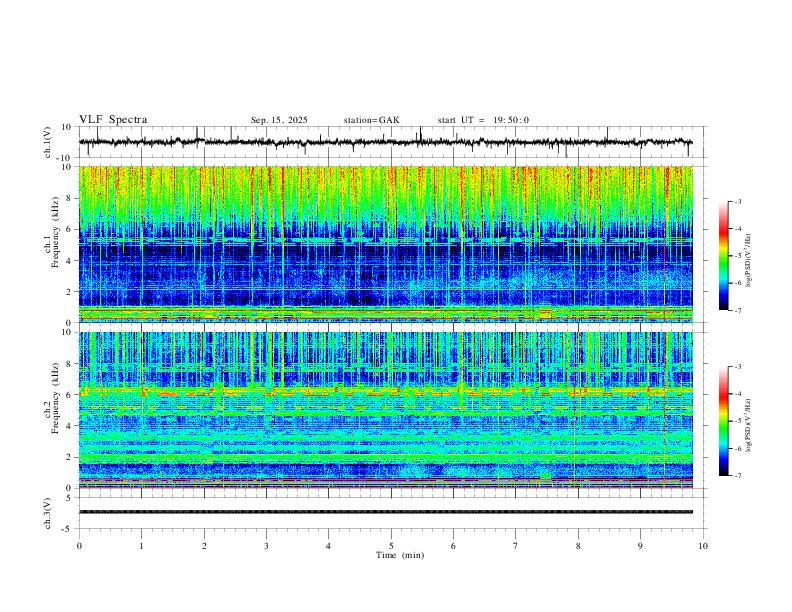Click the 'ch.1(V)' waveform axis label
Image resolution: width=792 pixels, height=612 pixels.
[48, 142]
